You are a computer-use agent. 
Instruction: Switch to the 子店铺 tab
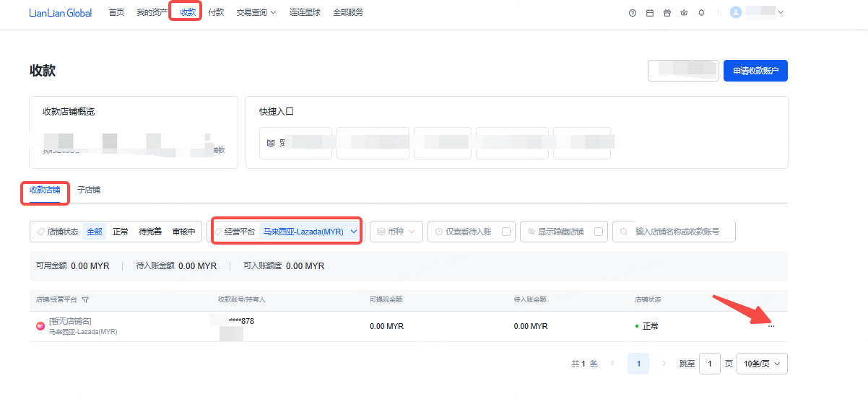(89, 190)
